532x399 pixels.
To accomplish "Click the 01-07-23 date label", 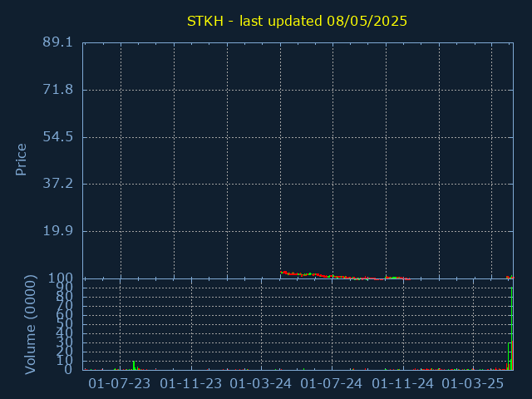I will click(x=120, y=384).
